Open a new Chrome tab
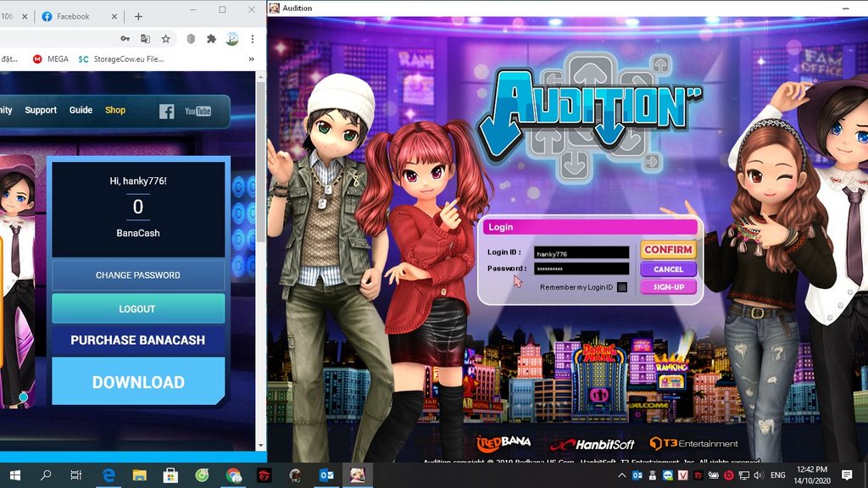Viewport: 868px width, 488px height. pyautogui.click(x=138, y=17)
